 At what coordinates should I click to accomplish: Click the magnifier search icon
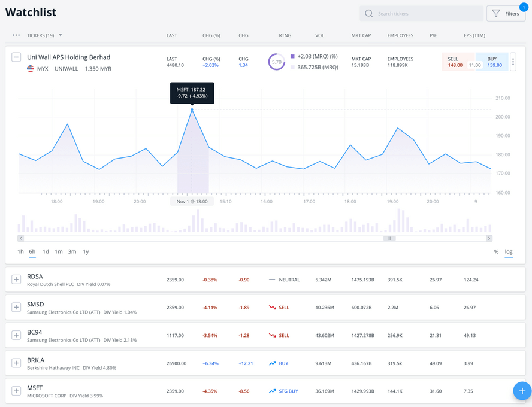[x=368, y=14]
